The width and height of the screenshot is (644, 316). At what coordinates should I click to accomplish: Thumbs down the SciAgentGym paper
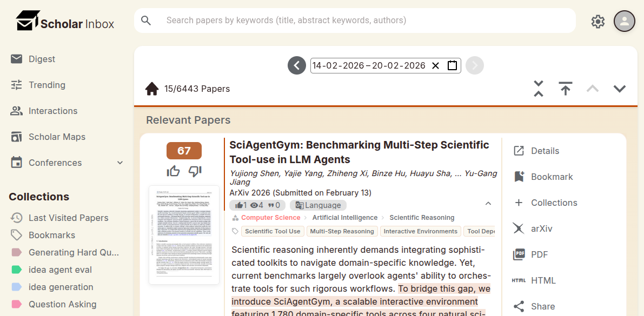195,171
